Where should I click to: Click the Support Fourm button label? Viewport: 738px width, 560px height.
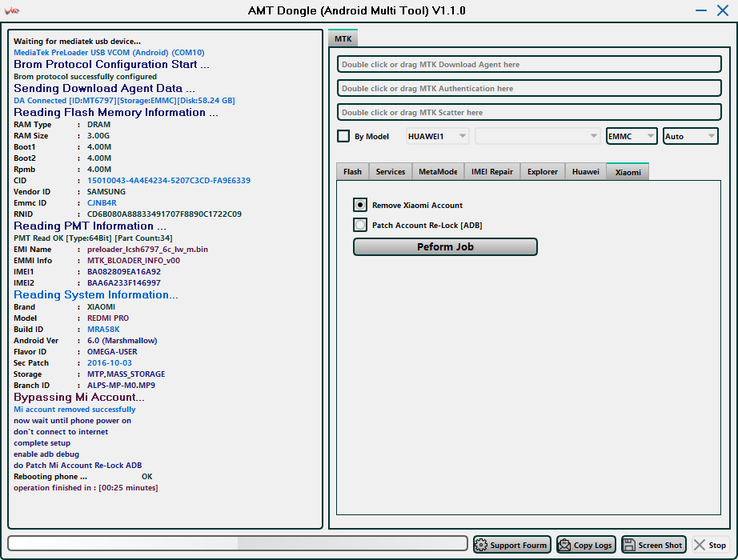(x=518, y=545)
